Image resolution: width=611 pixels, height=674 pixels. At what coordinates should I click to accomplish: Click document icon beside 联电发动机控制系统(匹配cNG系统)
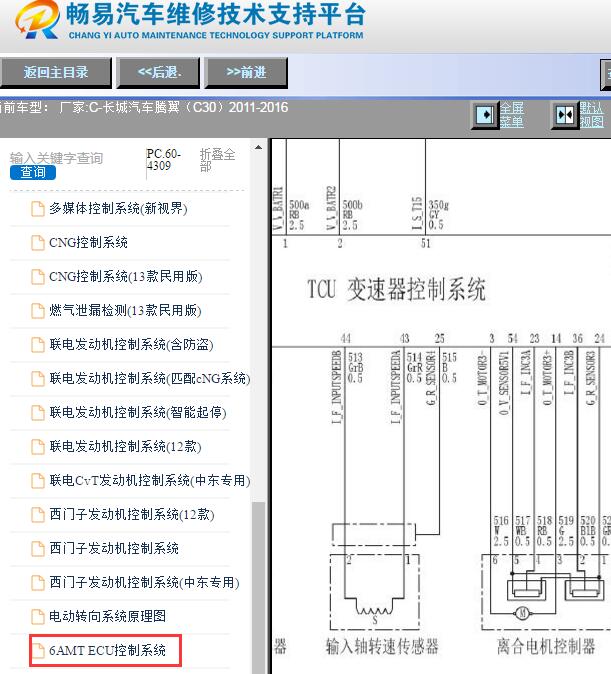pos(38,379)
